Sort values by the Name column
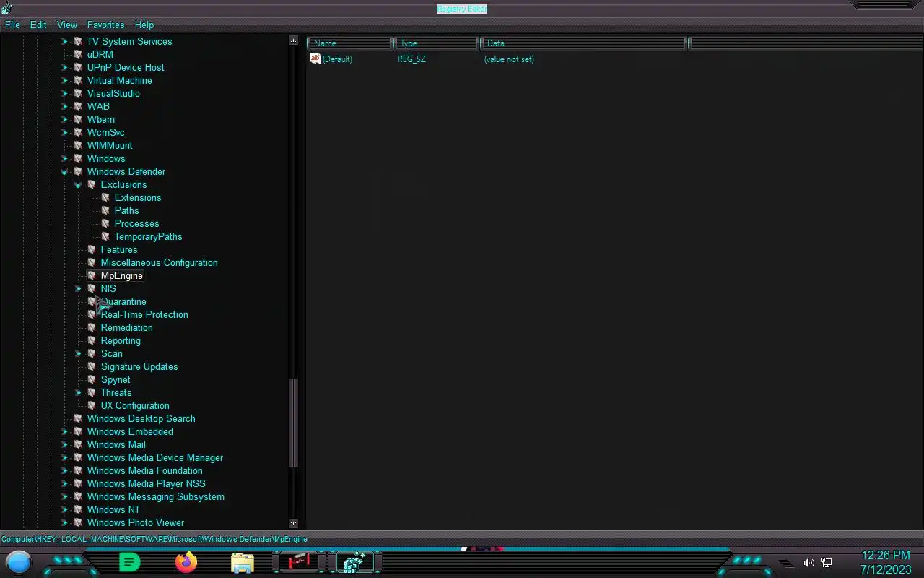The height and width of the screenshot is (578, 924). (350, 43)
